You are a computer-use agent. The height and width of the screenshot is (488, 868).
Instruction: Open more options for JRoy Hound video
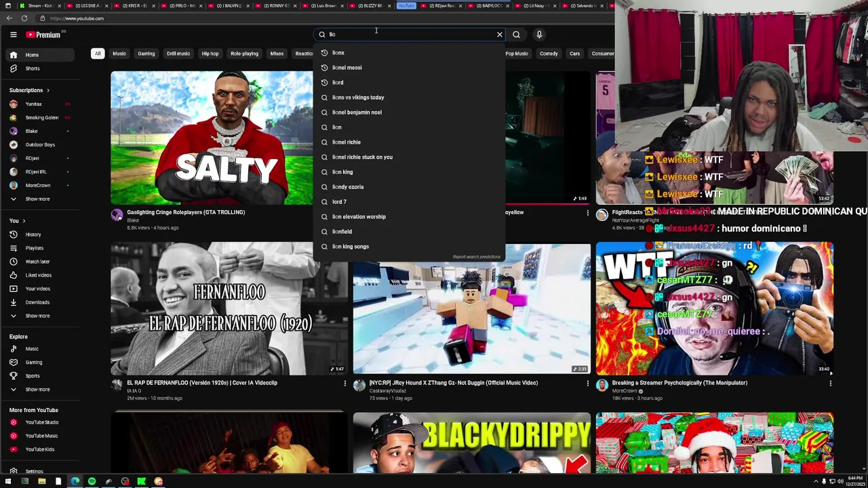588,384
